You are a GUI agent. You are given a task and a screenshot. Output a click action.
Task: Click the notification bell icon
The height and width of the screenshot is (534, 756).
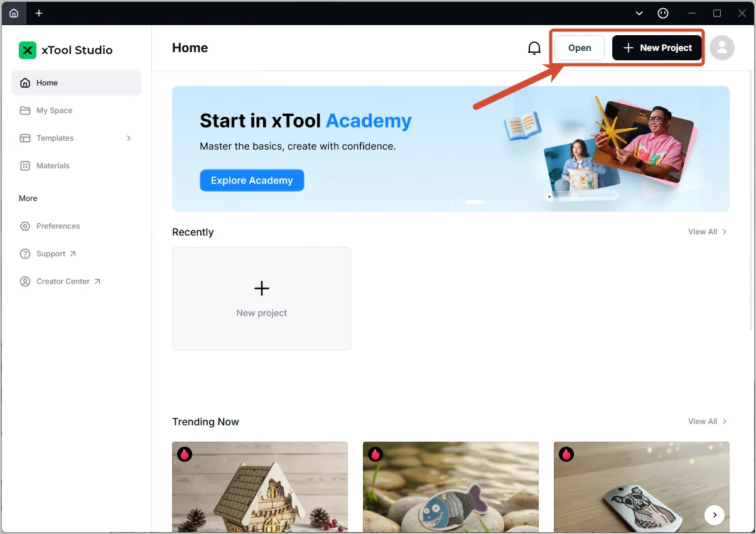point(534,48)
